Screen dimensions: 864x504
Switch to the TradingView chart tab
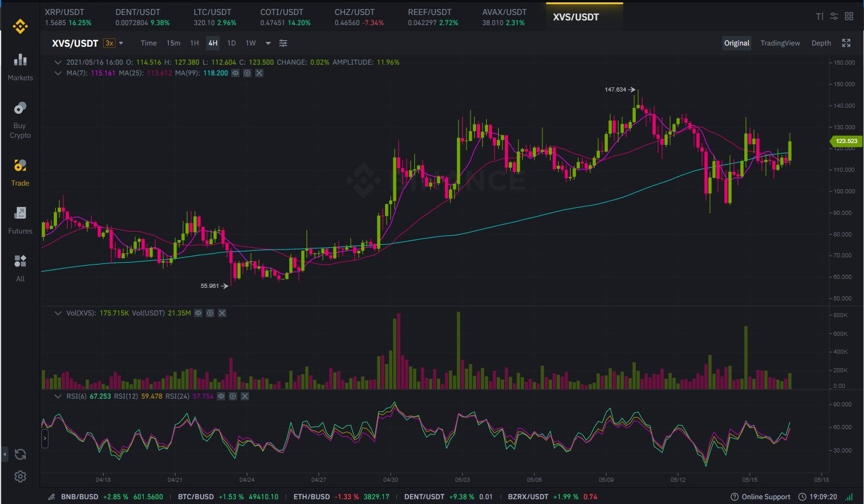pos(780,43)
